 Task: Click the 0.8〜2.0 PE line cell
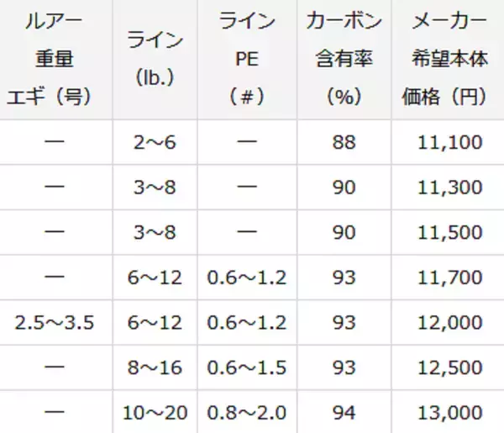247,412
